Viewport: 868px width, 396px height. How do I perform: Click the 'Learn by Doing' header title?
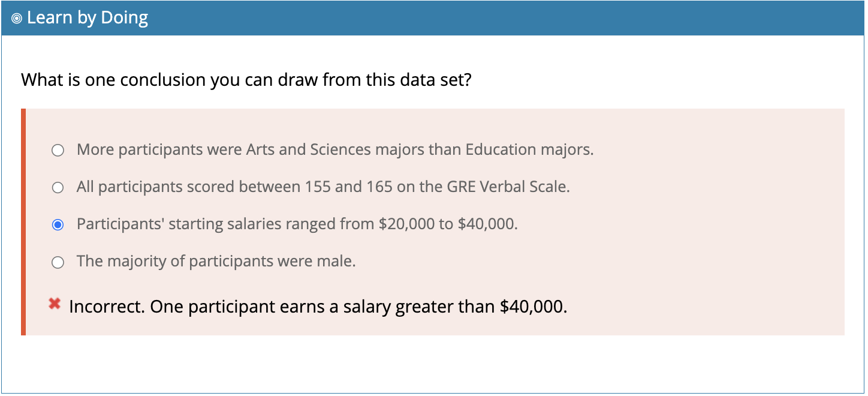click(88, 18)
